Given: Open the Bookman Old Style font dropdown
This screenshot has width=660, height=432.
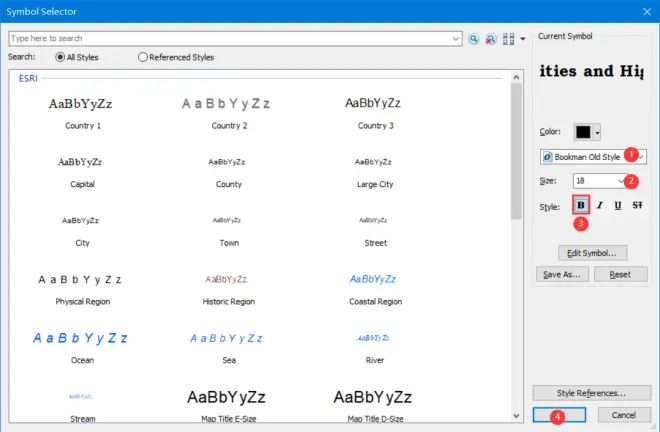Looking at the screenshot, I should [593, 157].
